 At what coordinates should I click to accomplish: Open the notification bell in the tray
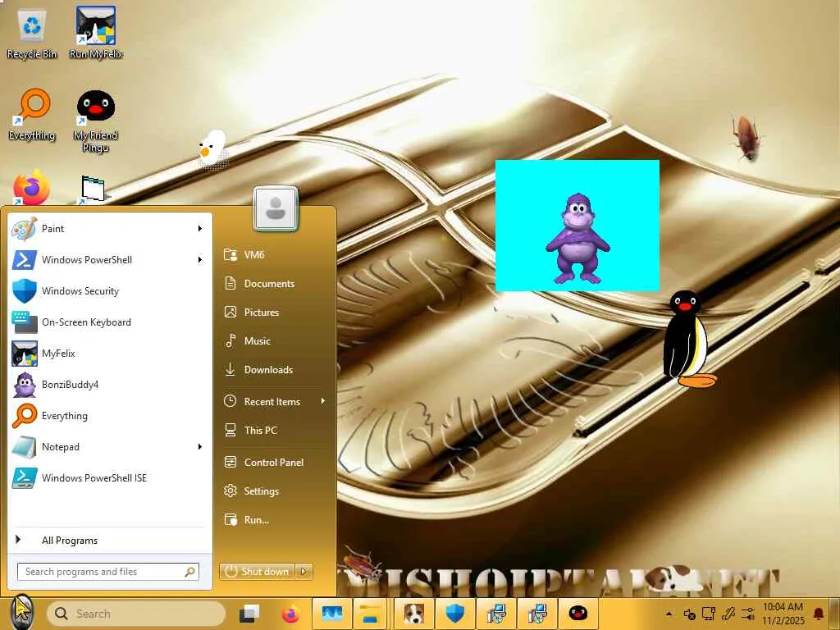point(819,614)
